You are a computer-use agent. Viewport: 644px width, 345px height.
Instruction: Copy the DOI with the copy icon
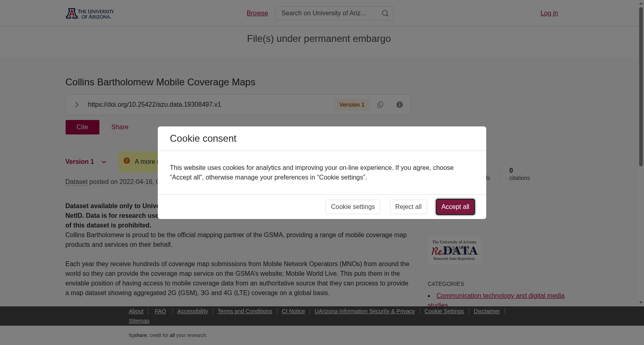tap(380, 105)
